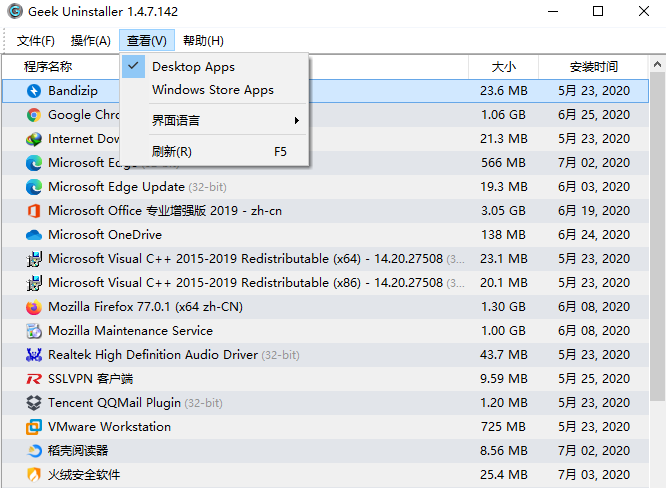
Task: Select the Bandizip row name
Action: [x=73, y=91]
